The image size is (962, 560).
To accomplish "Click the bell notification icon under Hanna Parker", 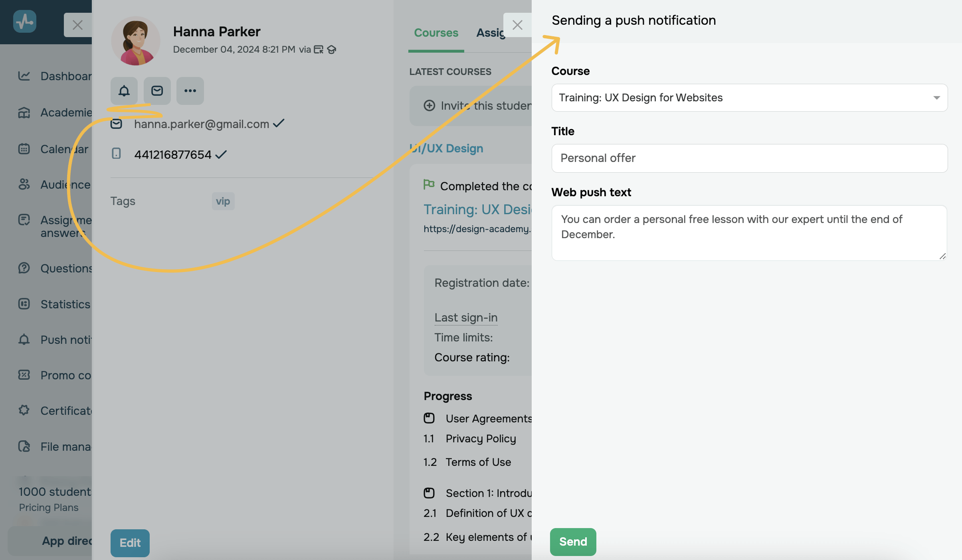I will [124, 91].
